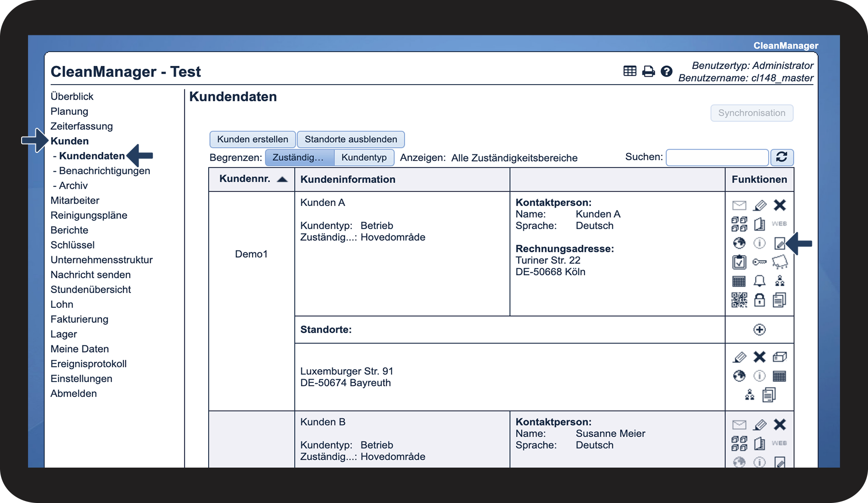Open note-with-pencil icon for Kunden A
Viewport: 868px width, 503px height.
click(780, 243)
